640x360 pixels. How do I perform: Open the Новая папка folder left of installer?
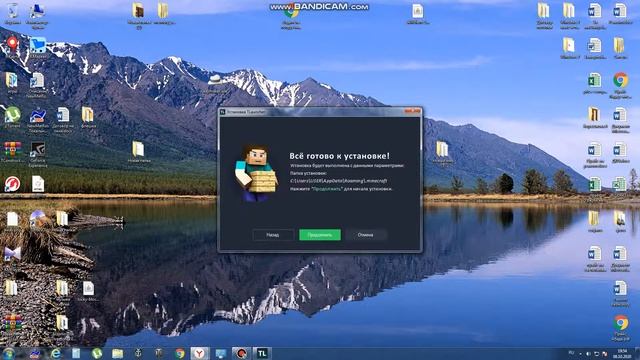pyautogui.click(x=138, y=152)
